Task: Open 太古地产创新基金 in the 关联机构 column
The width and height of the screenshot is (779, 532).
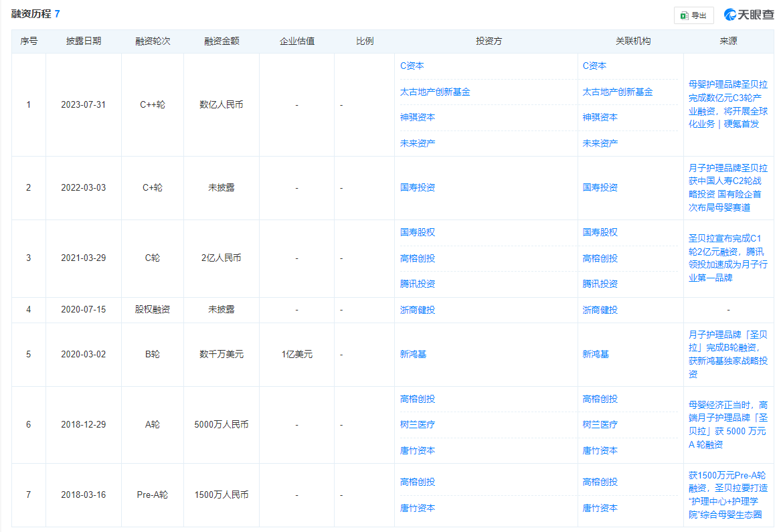Action: tap(617, 92)
